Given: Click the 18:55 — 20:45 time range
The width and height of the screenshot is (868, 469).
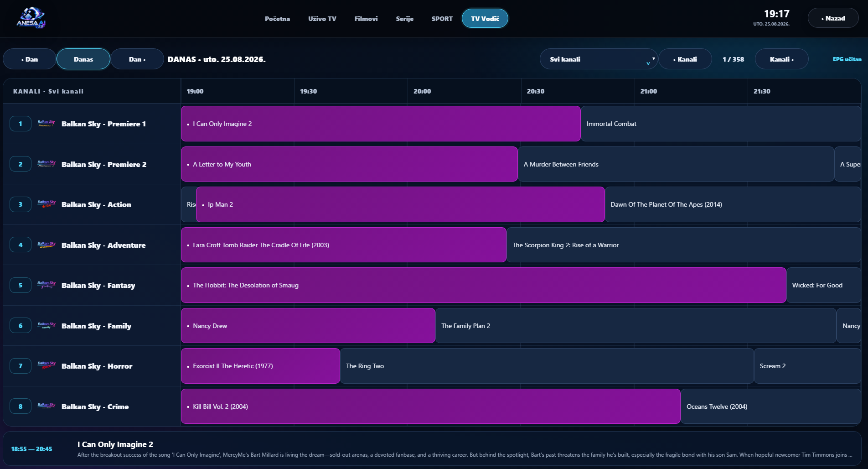Looking at the screenshot, I should coord(31,449).
